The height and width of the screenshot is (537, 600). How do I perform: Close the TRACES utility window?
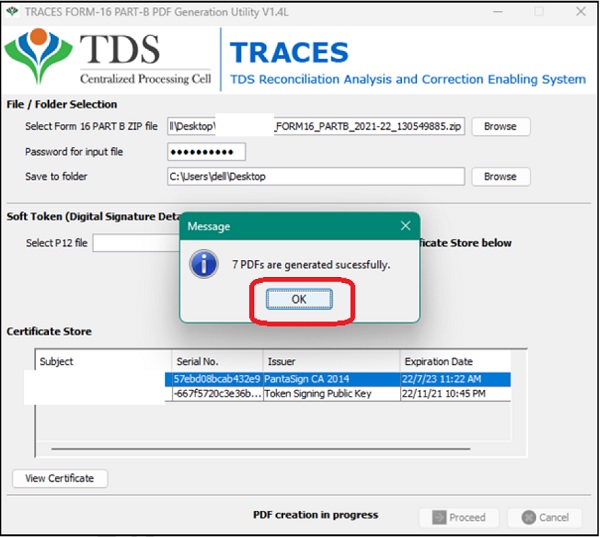[x=581, y=11]
